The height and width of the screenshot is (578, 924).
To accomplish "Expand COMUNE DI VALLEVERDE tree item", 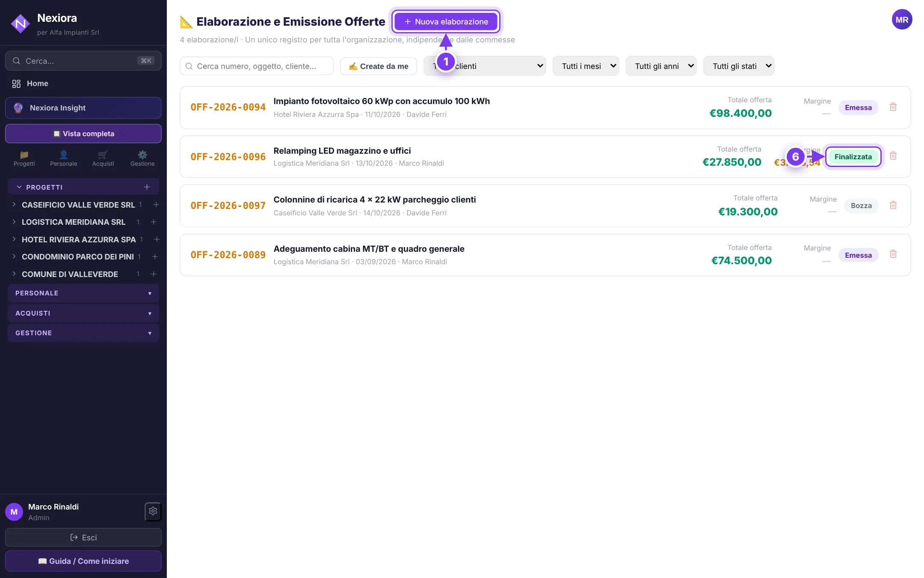I will click(14, 274).
